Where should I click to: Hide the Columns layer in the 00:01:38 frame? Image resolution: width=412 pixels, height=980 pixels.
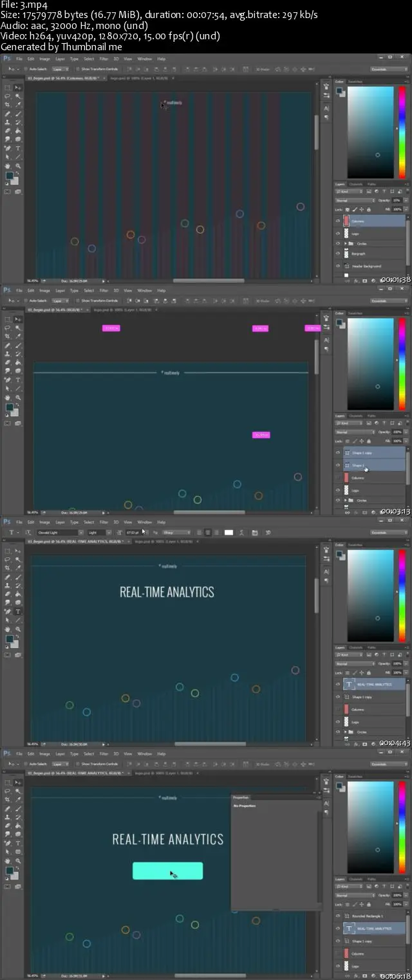[x=338, y=221]
